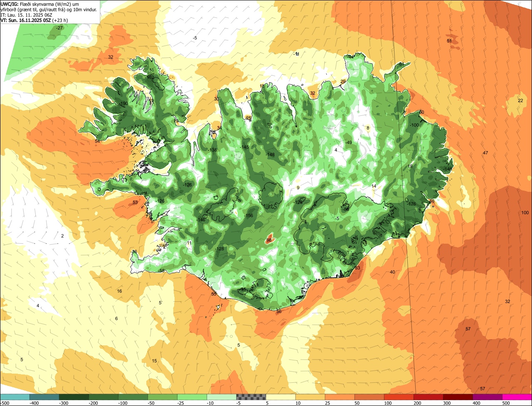The image size is (532, 406).
Task: Click the '9' flux value on land
Action: [x=298, y=188]
